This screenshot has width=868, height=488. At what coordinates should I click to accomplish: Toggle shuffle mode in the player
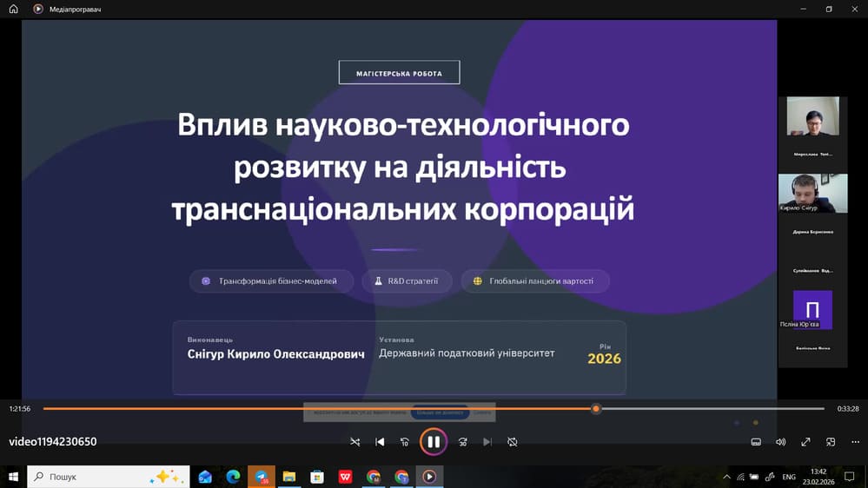(x=354, y=442)
